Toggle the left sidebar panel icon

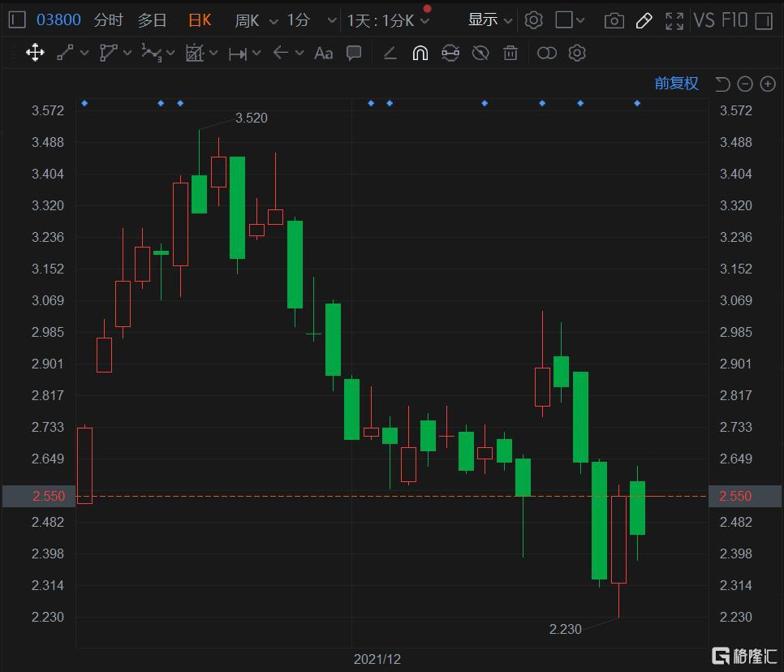[x=17, y=20]
